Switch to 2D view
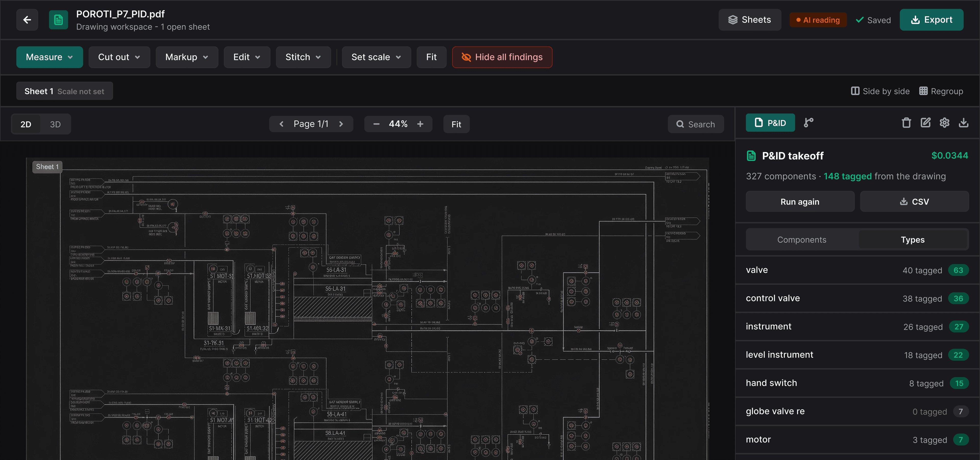Image resolution: width=980 pixels, height=460 pixels. (x=26, y=124)
